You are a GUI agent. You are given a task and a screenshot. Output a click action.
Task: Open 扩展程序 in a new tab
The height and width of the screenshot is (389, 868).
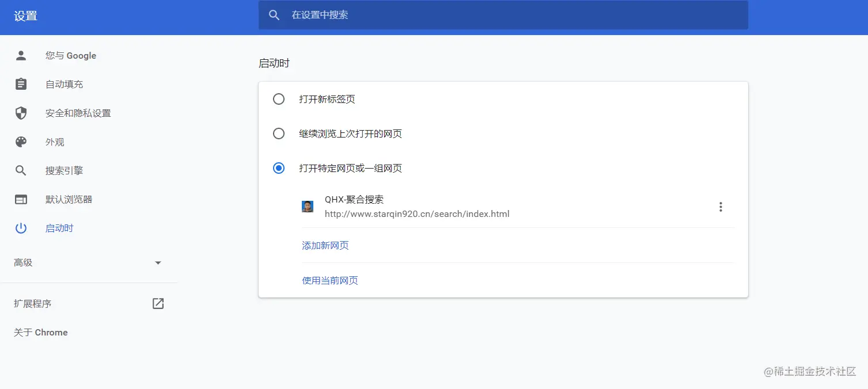158,303
